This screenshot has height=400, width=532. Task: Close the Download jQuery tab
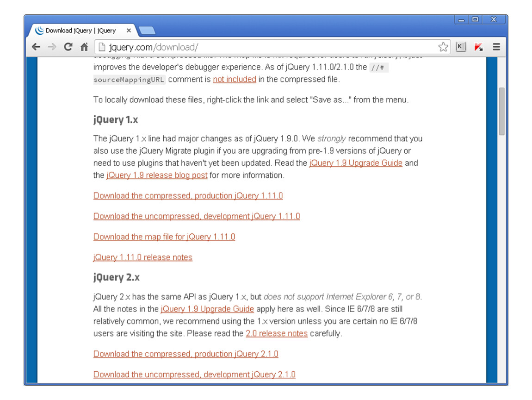[x=129, y=31]
